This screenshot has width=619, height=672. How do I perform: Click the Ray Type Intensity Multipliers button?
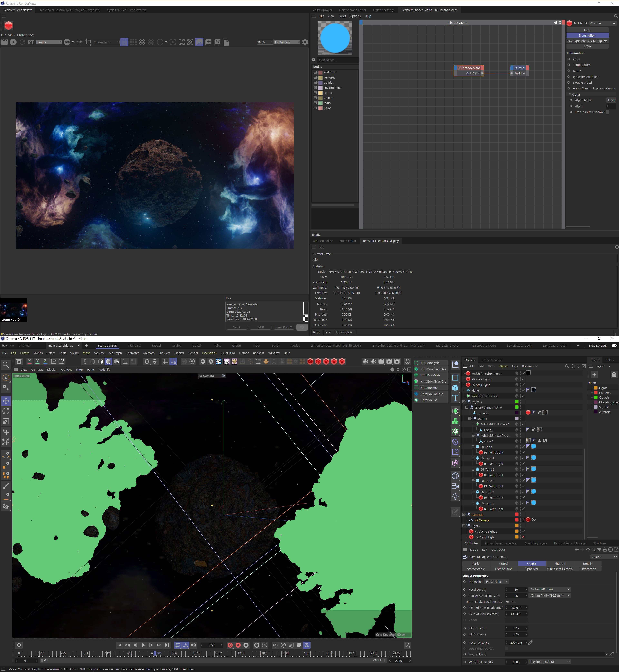point(587,41)
